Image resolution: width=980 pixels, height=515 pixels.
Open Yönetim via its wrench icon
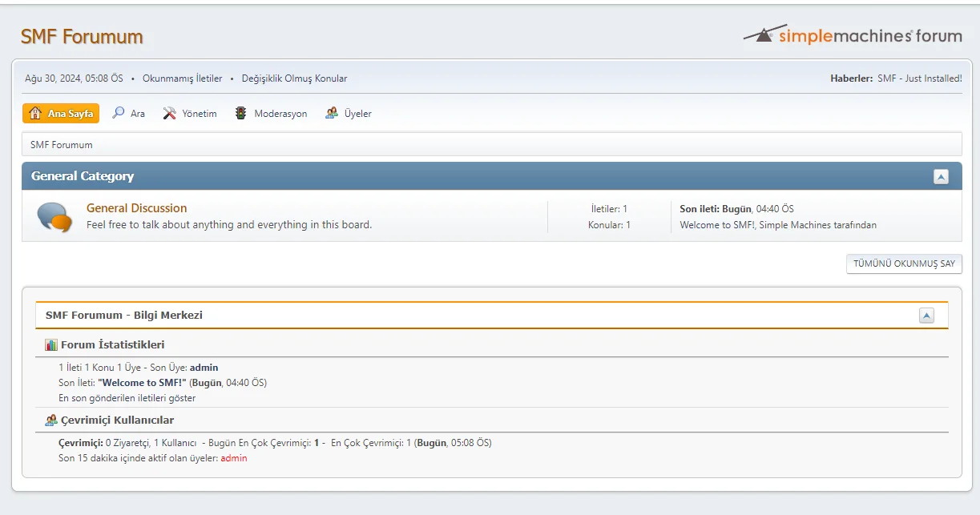click(167, 112)
